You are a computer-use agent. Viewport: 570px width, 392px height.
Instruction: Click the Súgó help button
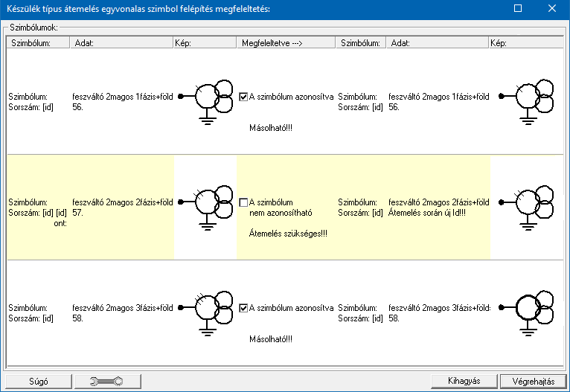point(39,381)
